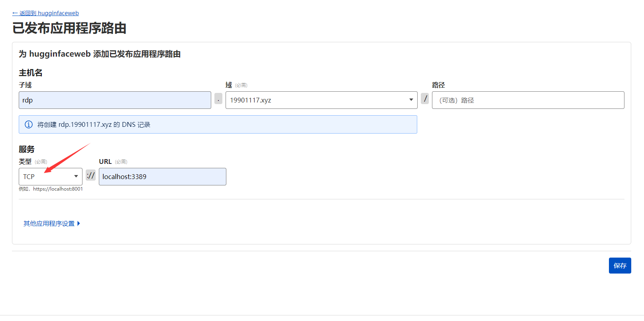Click the info icon in DNS record notice

[x=29, y=124]
